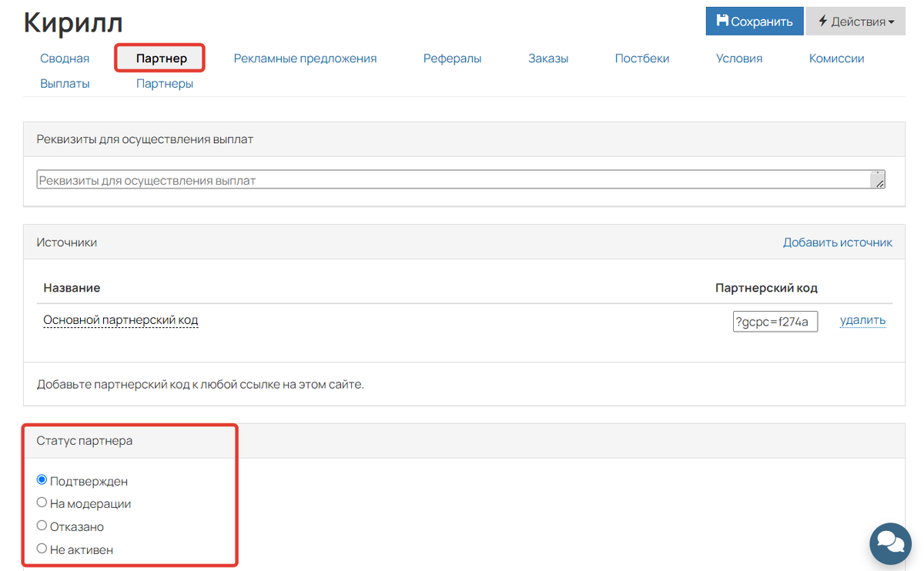Open the Партнер tab
924x571 pixels.
(161, 58)
